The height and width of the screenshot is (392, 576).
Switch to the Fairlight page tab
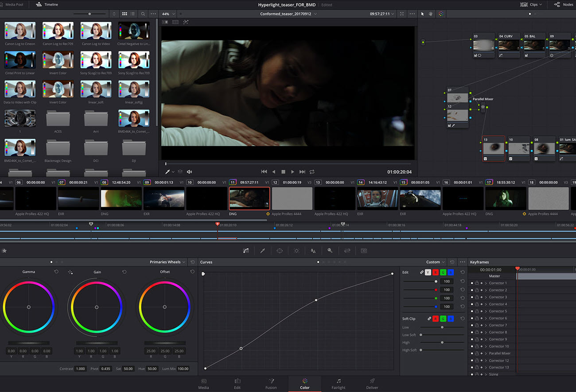pyautogui.click(x=339, y=384)
